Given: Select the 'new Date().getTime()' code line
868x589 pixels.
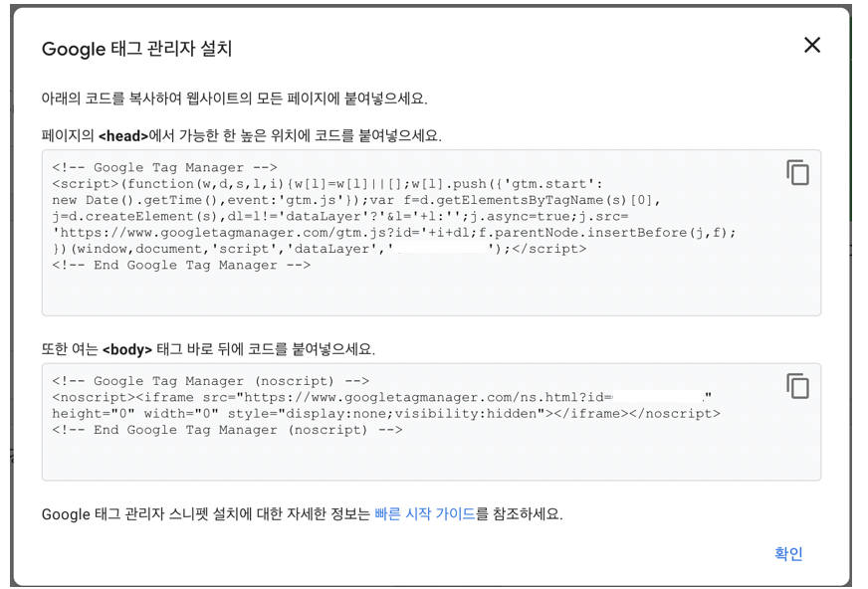Looking at the screenshot, I should click(356, 200).
